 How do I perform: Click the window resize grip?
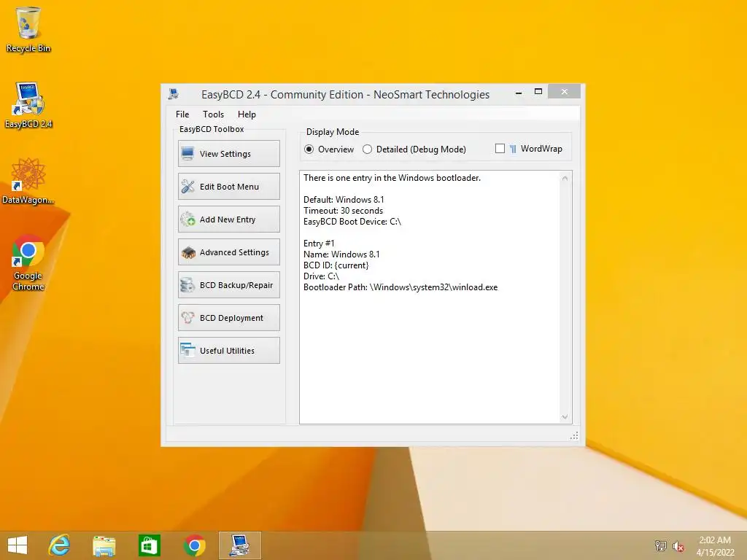(x=575, y=436)
